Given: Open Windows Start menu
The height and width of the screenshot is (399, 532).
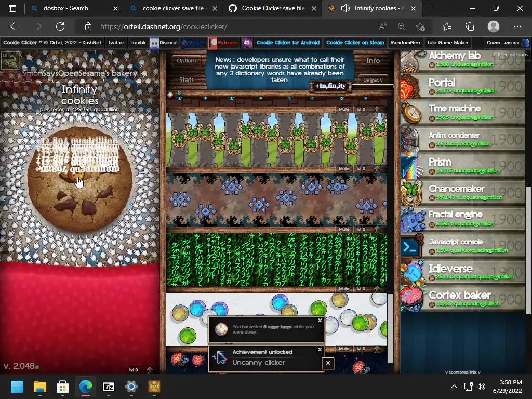Looking at the screenshot, I should [17, 387].
